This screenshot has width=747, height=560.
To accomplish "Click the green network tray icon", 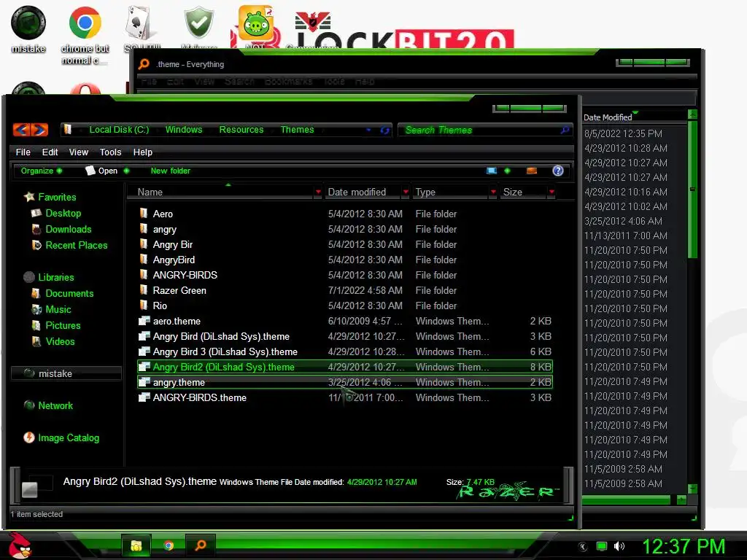I will tap(602, 547).
